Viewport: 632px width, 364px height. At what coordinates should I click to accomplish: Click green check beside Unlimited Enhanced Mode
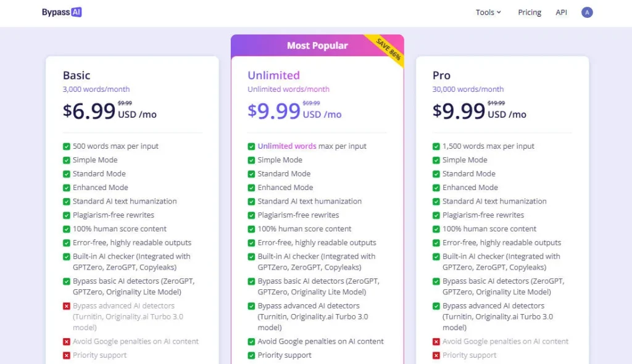click(x=251, y=188)
